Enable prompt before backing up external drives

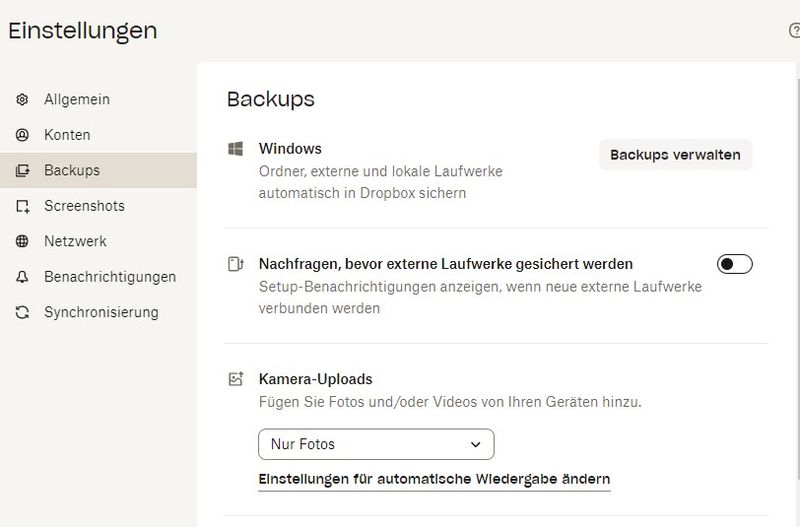[734, 264]
